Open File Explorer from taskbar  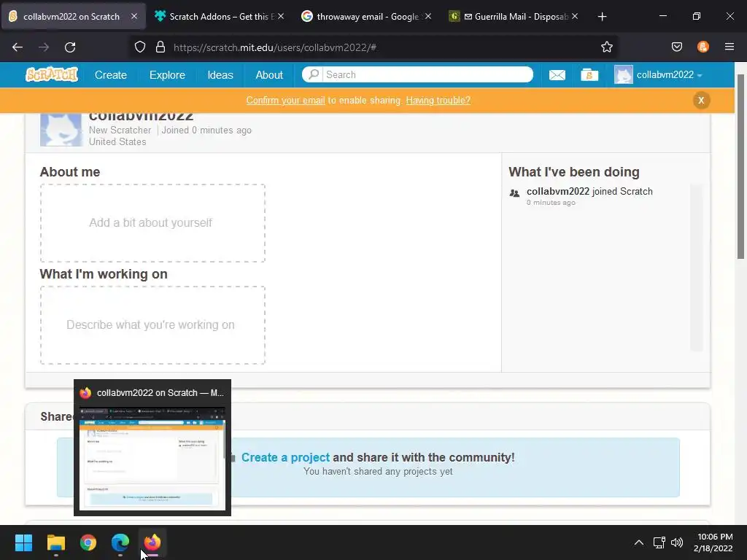pyautogui.click(x=55, y=542)
